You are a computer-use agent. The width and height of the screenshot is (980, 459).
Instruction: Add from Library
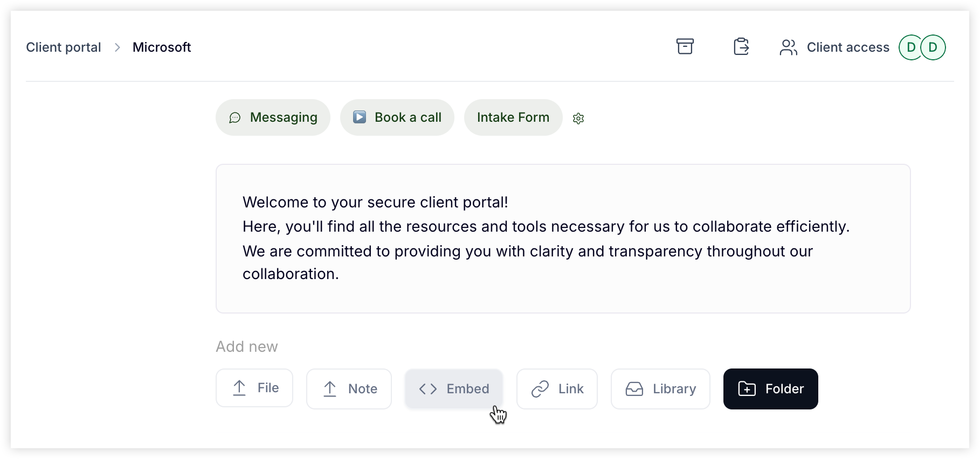660,389
